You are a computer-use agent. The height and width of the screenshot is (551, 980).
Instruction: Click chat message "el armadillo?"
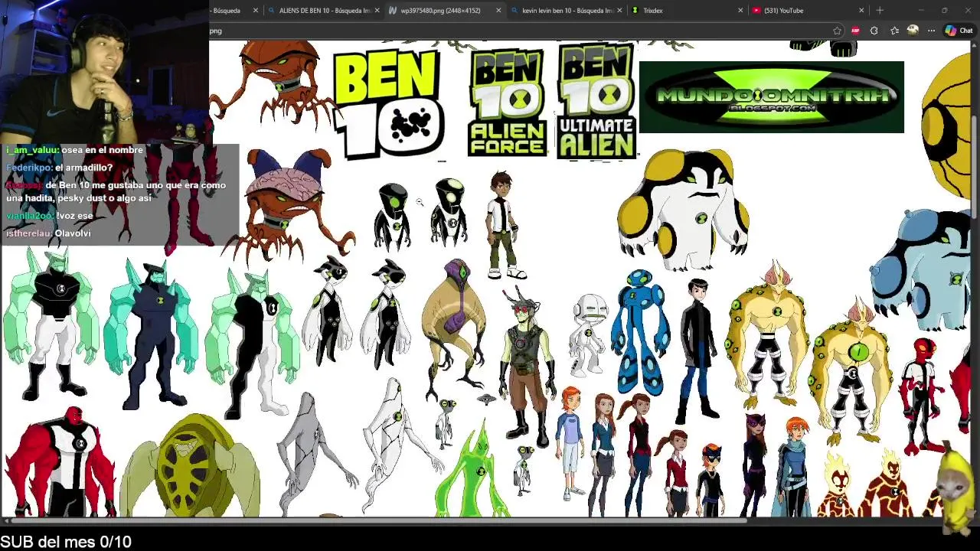click(x=84, y=168)
